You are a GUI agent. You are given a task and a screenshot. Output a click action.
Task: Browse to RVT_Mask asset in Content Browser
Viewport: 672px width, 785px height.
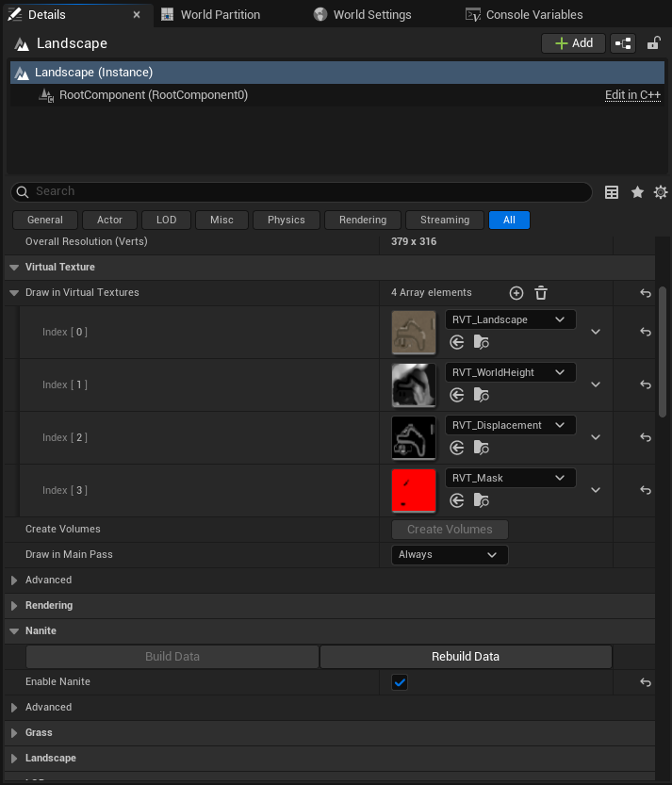coord(482,500)
